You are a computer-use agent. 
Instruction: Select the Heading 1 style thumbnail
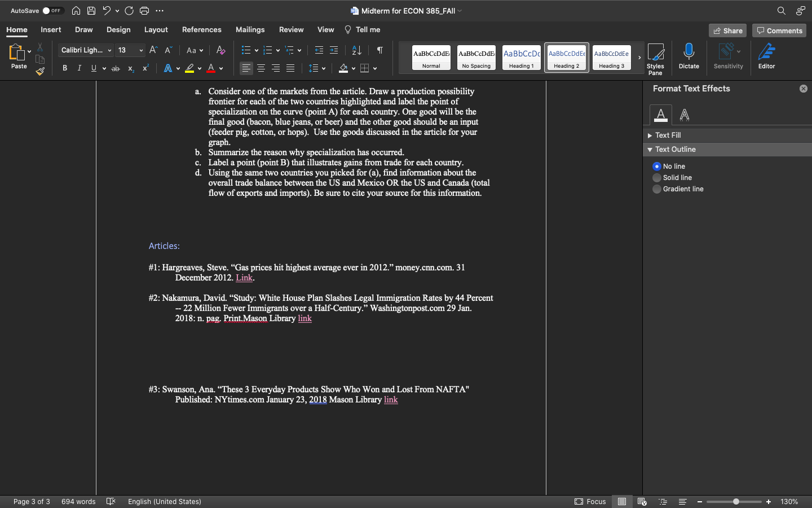521,58
